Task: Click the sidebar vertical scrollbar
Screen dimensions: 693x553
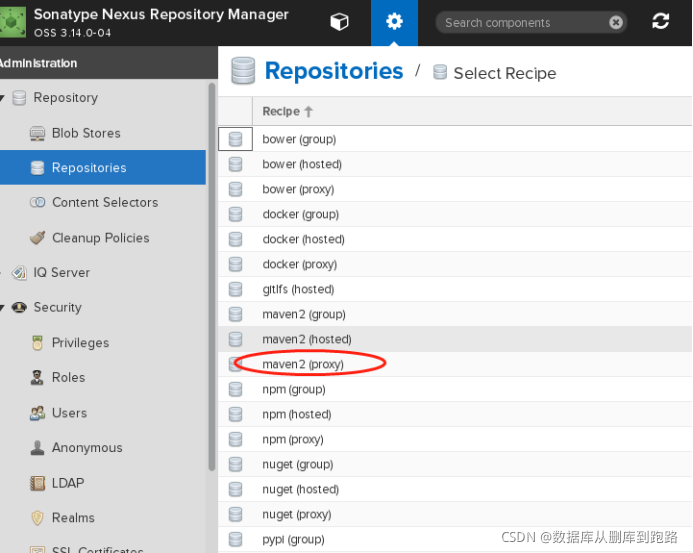Action: pyautogui.click(x=212, y=277)
